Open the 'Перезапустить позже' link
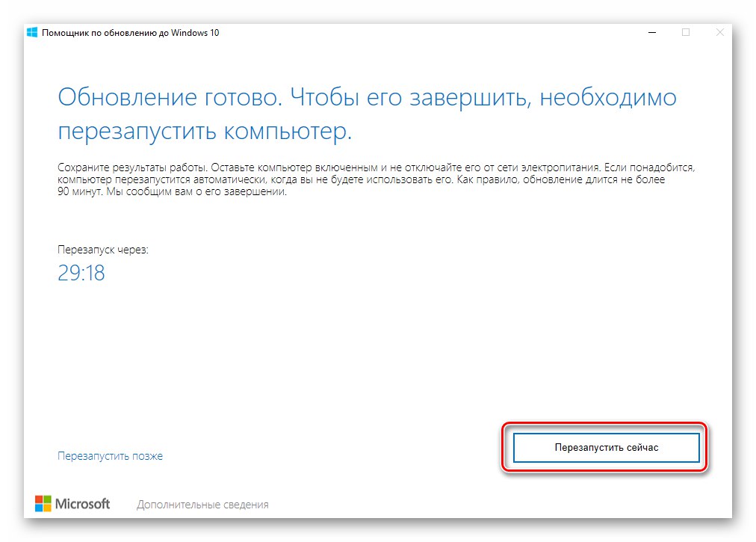 (109, 455)
